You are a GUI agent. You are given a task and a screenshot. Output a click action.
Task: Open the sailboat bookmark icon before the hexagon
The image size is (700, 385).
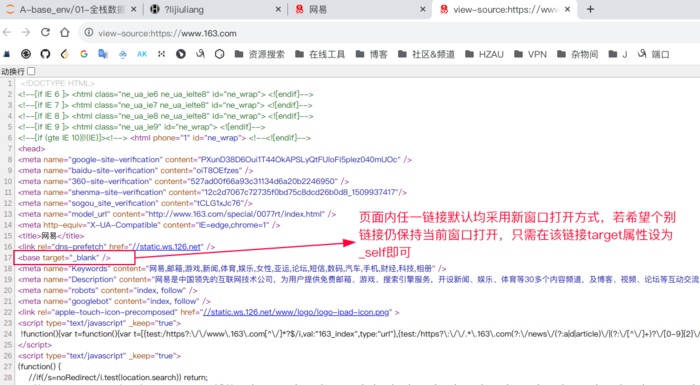click(x=200, y=54)
